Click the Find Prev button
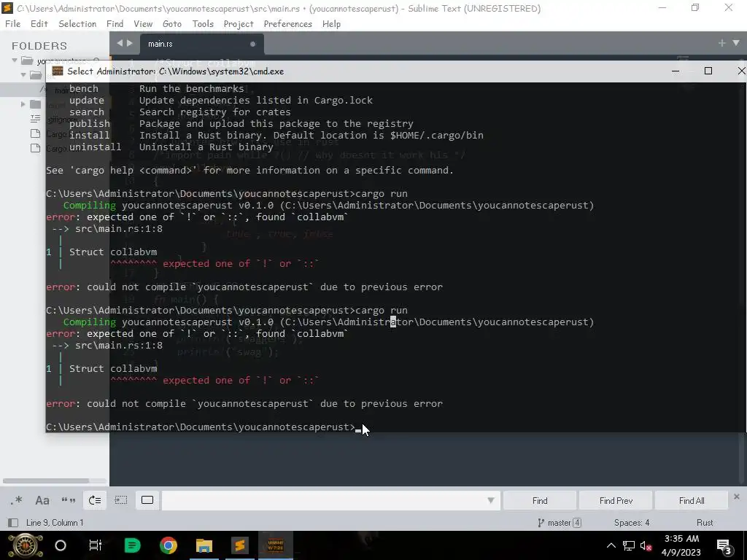Viewport: 747px width, 560px height. pos(616,500)
